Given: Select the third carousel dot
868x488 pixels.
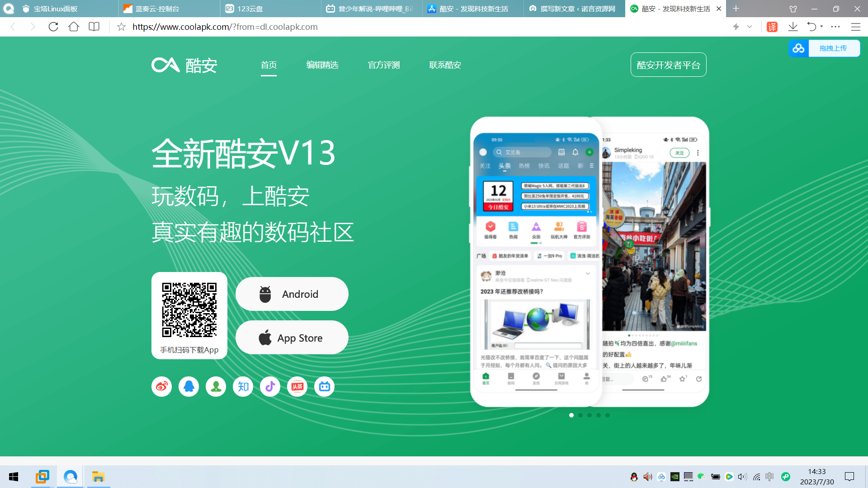Looking at the screenshot, I should (x=590, y=415).
